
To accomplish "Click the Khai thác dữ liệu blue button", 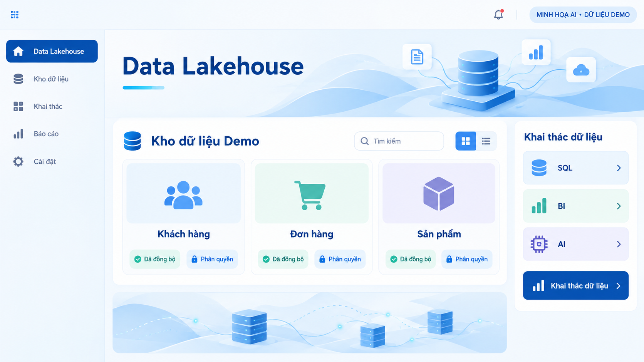I will point(576,286).
